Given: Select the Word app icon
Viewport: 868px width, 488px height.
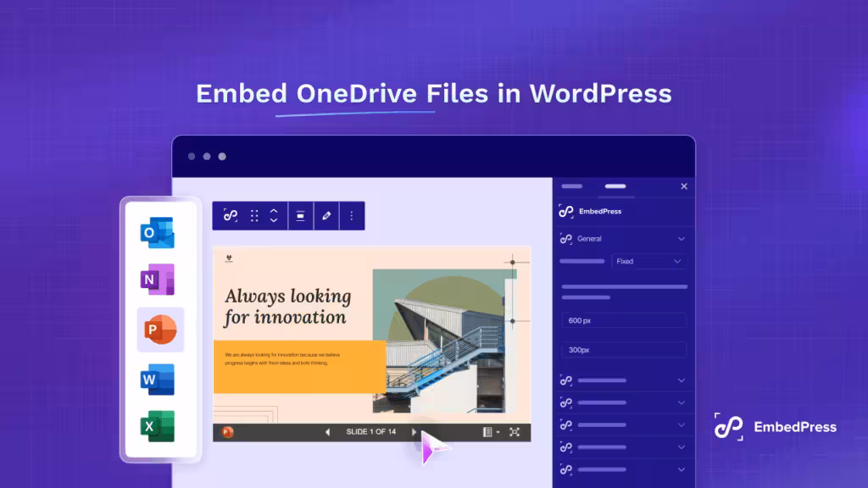Looking at the screenshot, I should [x=158, y=380].
